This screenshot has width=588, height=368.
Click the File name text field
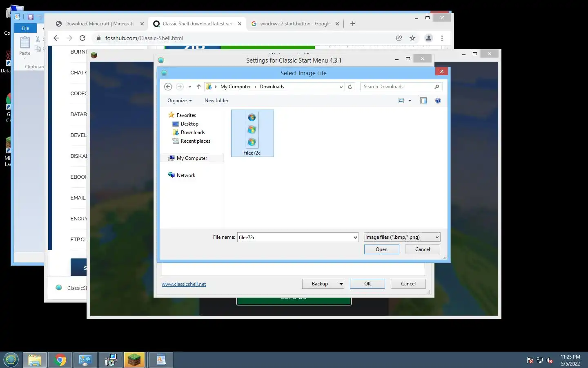click(x=295, y=237)
